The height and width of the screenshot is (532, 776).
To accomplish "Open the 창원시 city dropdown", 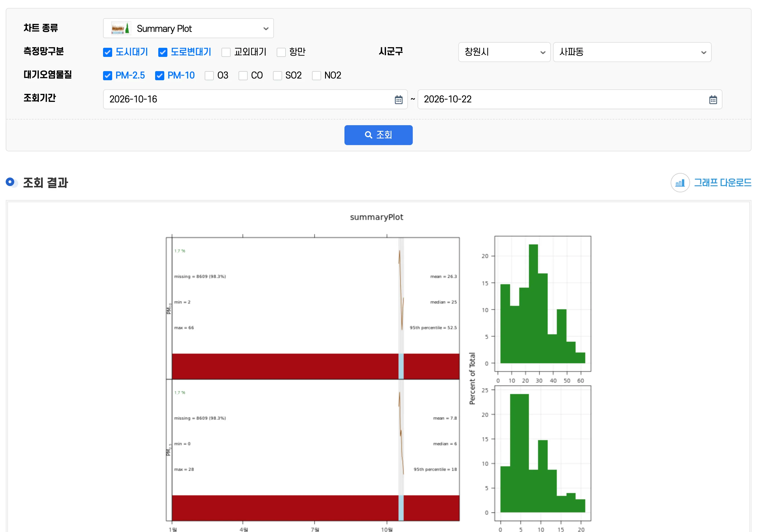I will [504, 52].
